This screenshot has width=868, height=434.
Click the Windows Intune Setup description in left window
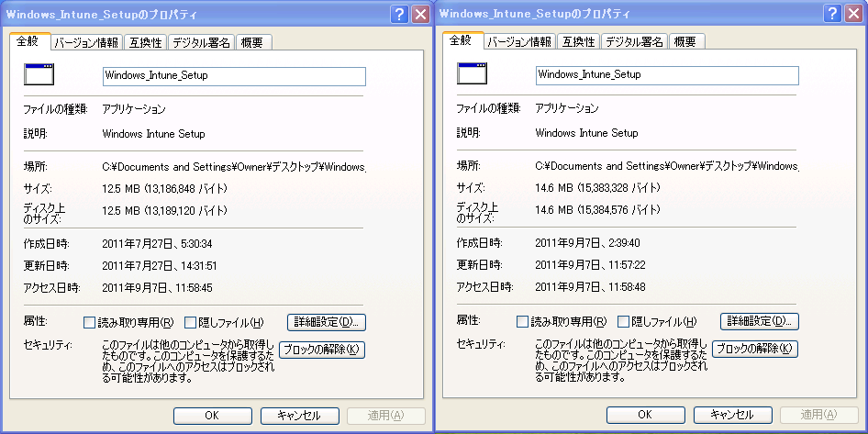point(154,134)
